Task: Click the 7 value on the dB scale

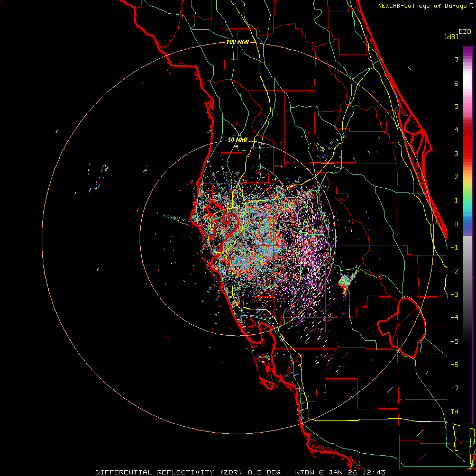Action: (456, 59)
